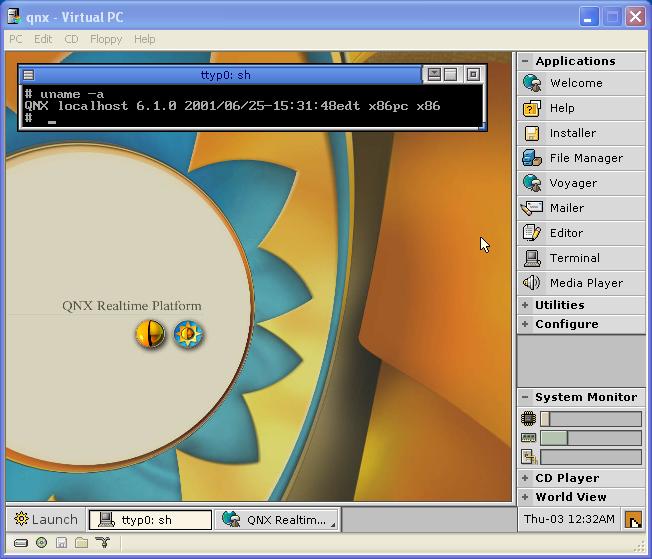
Task: Switch to ttyp0: sh taskbar button
Action: 150,520
